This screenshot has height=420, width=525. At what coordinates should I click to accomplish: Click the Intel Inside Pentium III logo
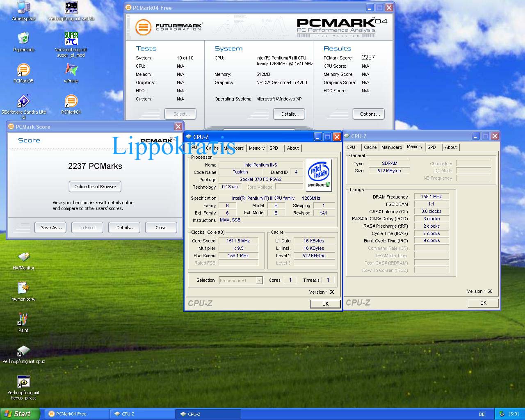click(319, 175)
